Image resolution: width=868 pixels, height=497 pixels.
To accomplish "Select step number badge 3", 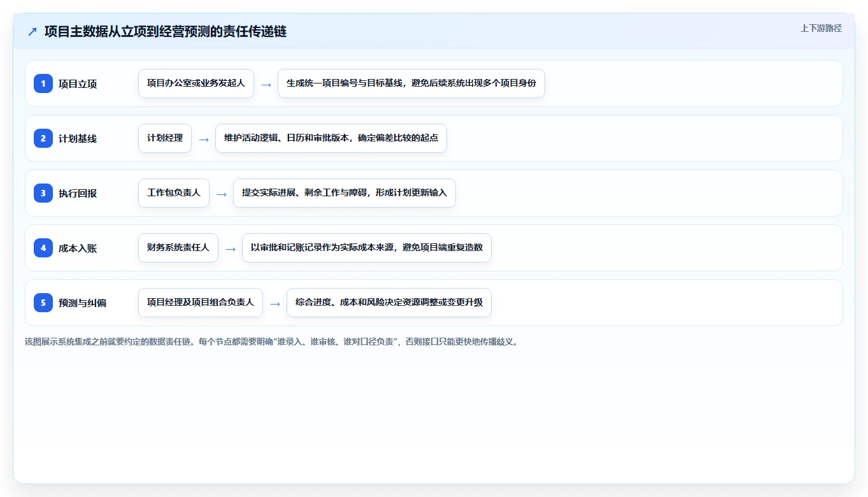I will 43,193.
